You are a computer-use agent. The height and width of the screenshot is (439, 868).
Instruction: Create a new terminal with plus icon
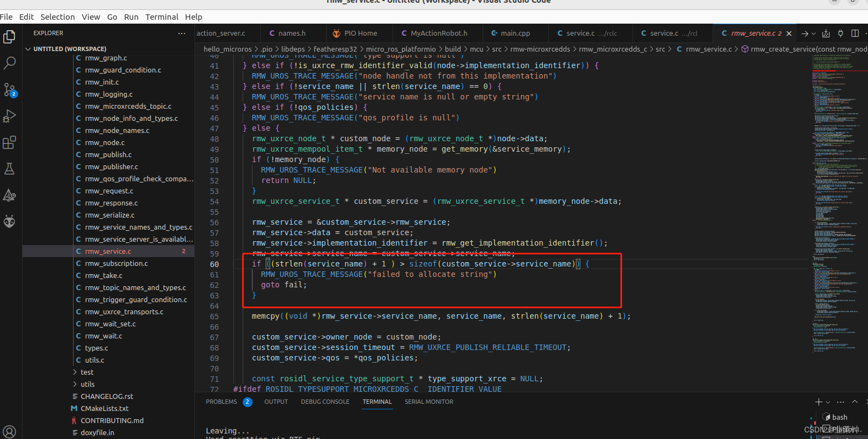819,402
